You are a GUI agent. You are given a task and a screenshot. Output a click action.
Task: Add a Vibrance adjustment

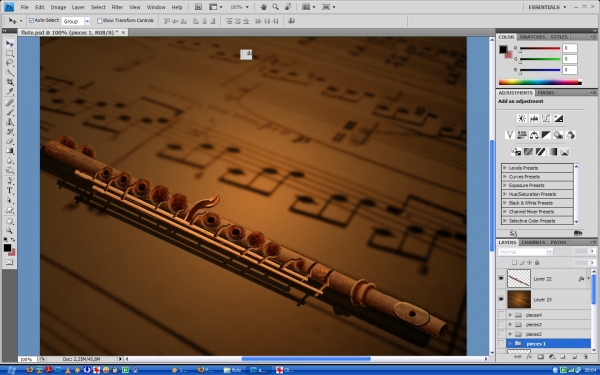[x=510, y=135]
